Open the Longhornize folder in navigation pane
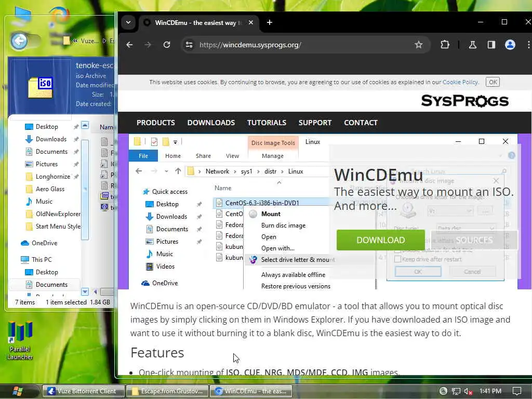 click(x=53, y=177)
